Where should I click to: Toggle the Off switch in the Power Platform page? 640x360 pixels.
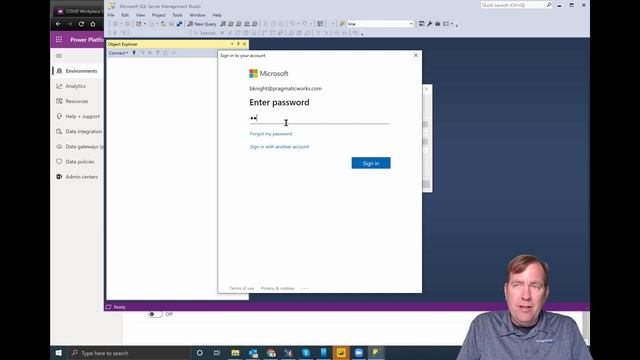click(x=155, y=314)
